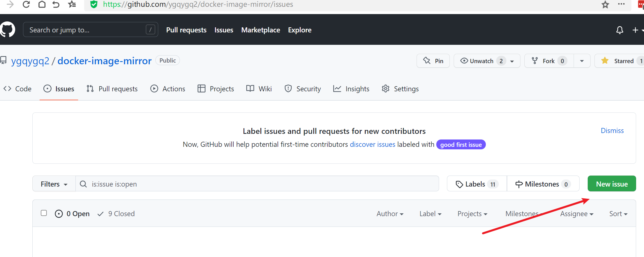The width and height of the screenshot is (644, 257).
Task: Click the Unwatch count badge 2
Action: pos(501,61)
